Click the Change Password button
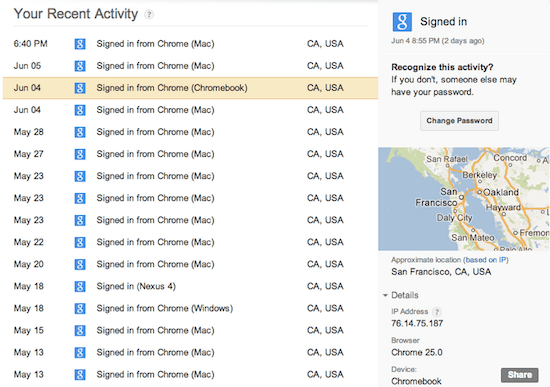 (459, 121)
